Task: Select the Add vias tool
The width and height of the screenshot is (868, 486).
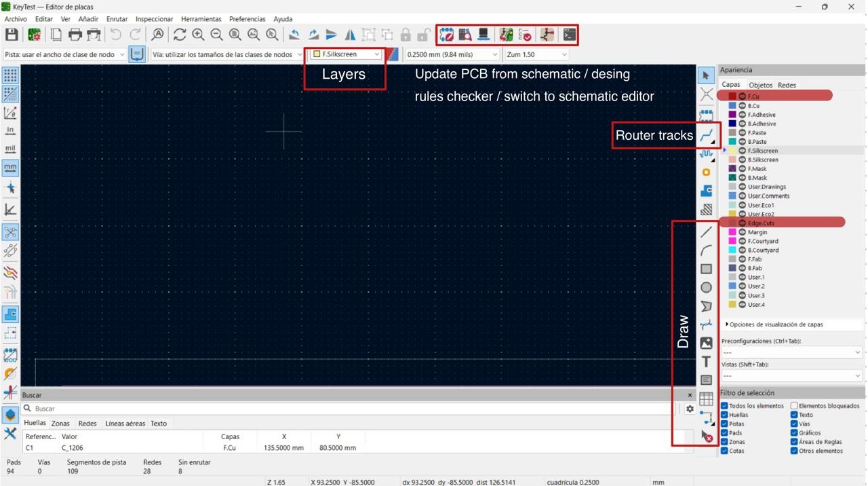Action: 706,172
